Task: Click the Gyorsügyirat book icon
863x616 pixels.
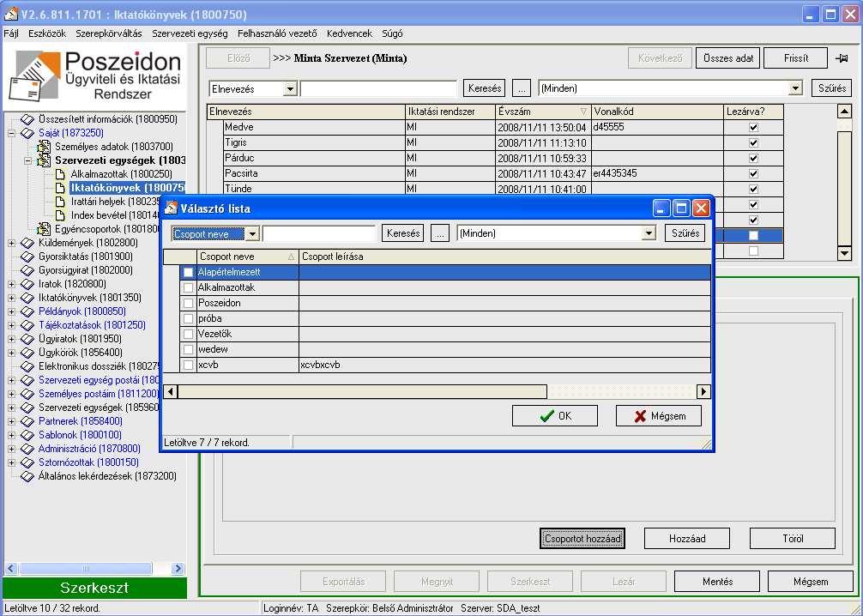Action: [27, 270]
